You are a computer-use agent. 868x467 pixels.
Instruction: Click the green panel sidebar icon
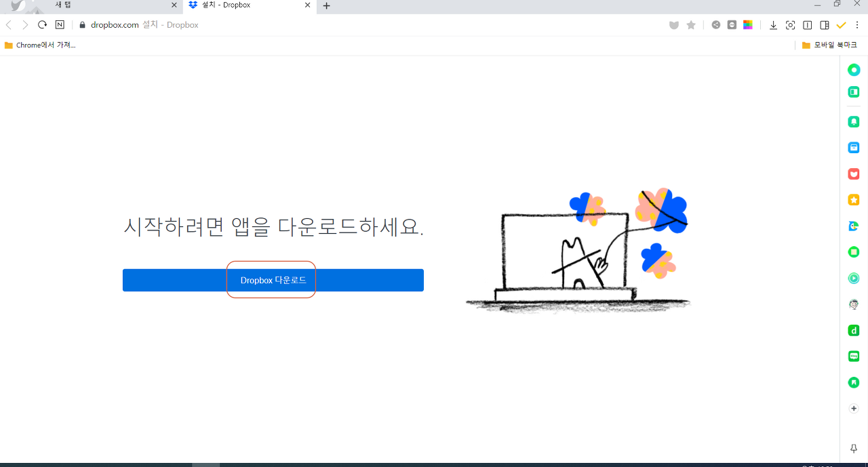point(854,92)
